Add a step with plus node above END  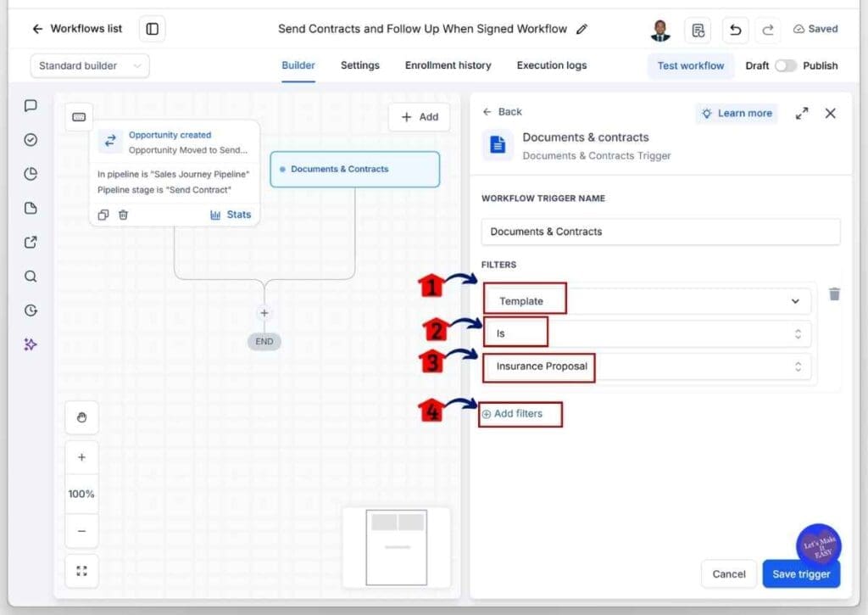tap(264, 313)
